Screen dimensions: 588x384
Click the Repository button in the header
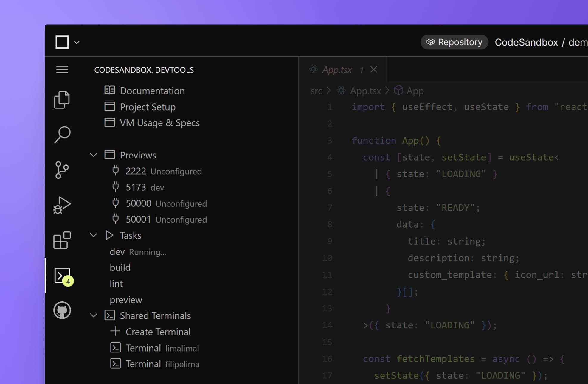coord(454,42)
